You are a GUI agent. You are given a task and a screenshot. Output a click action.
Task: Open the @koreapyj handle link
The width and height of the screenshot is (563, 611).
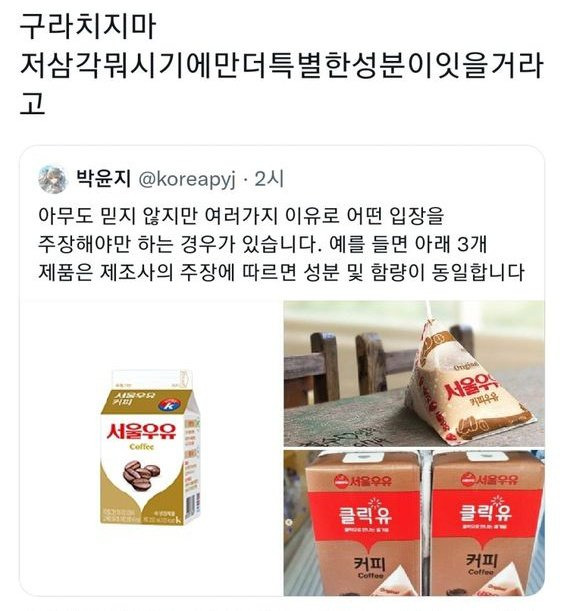click(x=187, y=180)
